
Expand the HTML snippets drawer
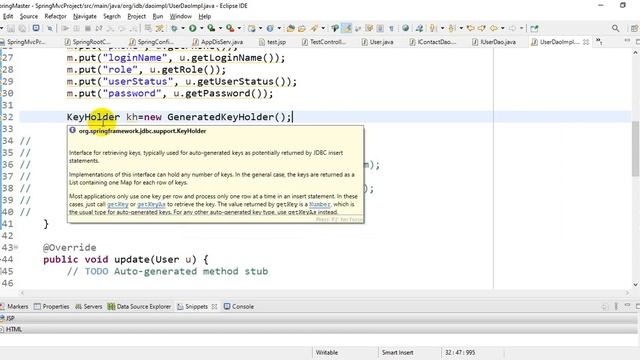coord(318,329)
